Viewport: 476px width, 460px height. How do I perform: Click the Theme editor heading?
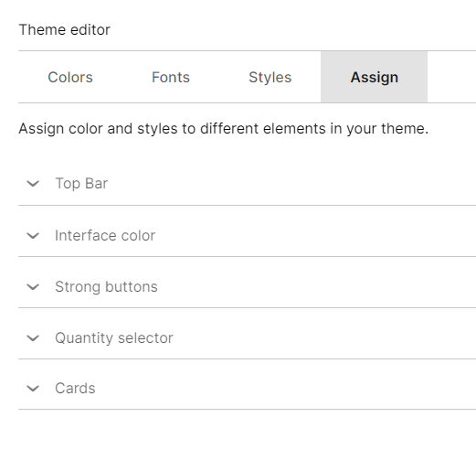(x=64, y=30)
